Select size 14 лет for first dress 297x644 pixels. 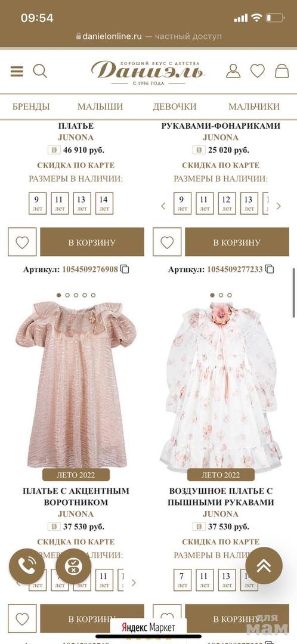click(104, 203)
